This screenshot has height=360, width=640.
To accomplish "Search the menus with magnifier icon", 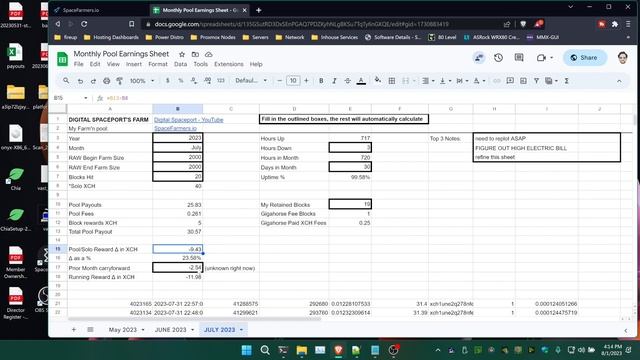I will pos(66,81).
